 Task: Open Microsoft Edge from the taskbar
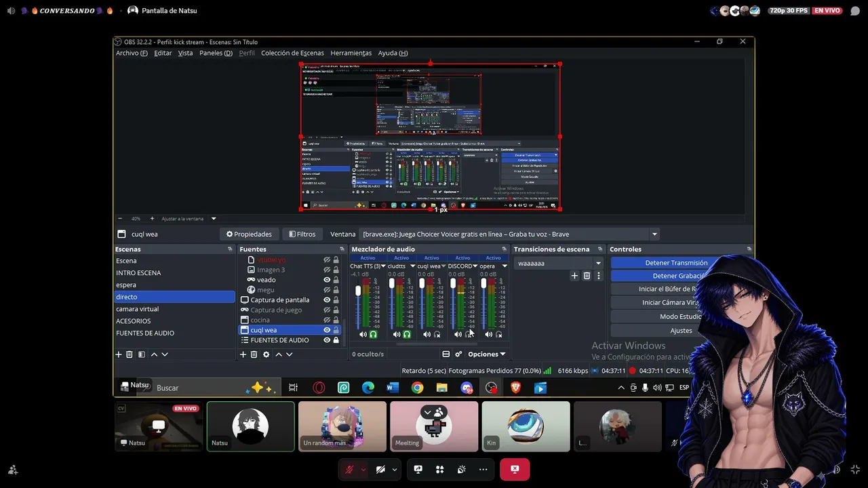pyautogui.click(x=368, y=388)
